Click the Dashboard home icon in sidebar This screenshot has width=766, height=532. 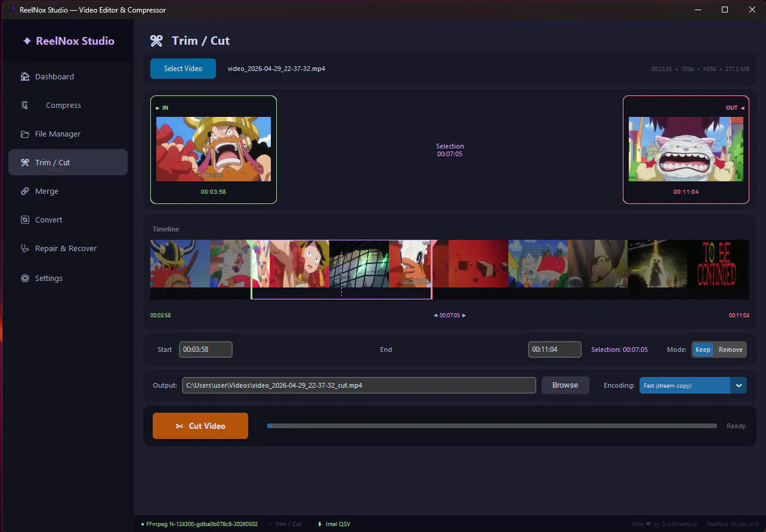pos(25,76)
